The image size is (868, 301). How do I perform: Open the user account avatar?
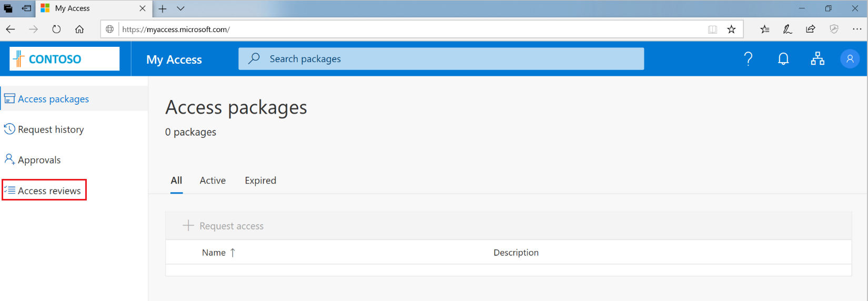point(850,59)
